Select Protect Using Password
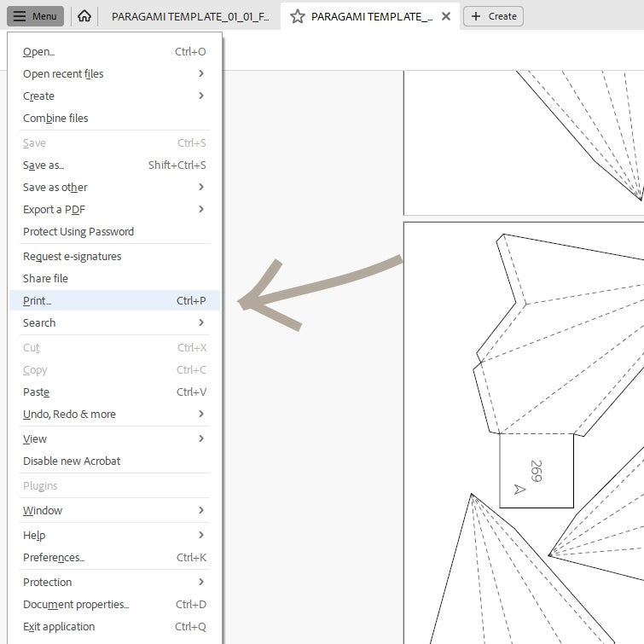 pyautogui.click(x=114, y=232)
